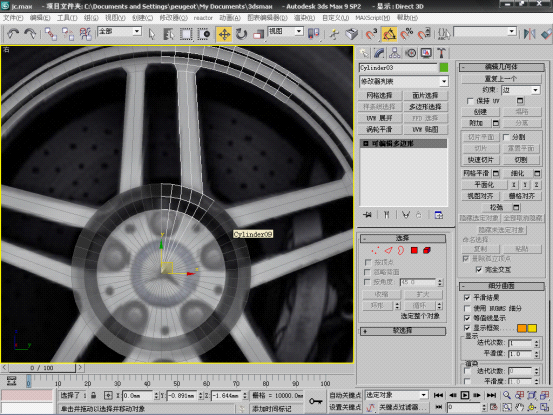
Task: Expand the 软选择 rollout
Action: (x=402, y=331)
